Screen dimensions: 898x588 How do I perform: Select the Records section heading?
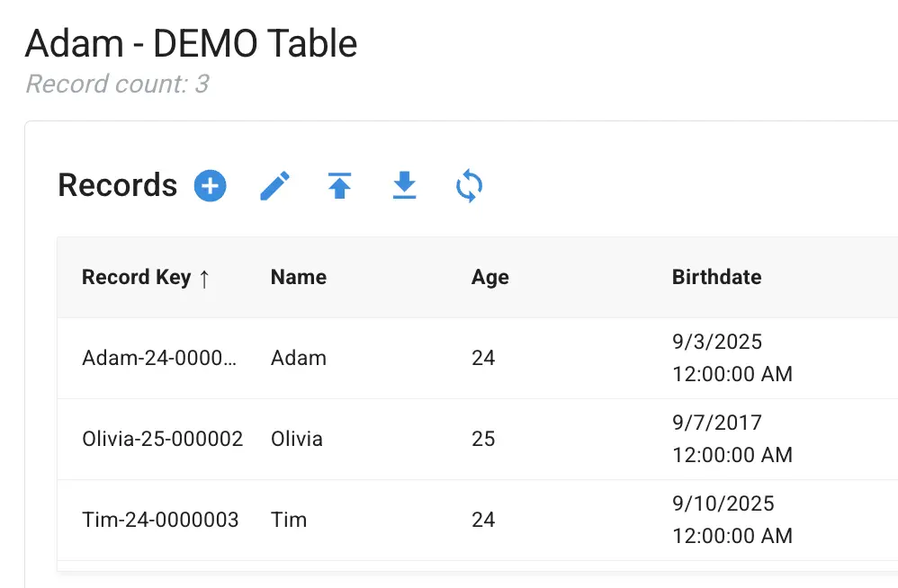pyautogui.click(x=117, y=185)
